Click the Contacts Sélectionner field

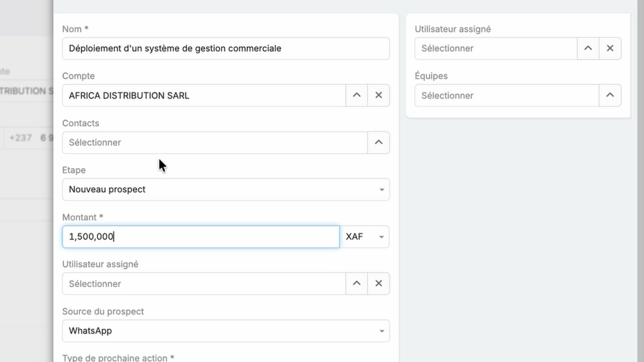[215, 142]
